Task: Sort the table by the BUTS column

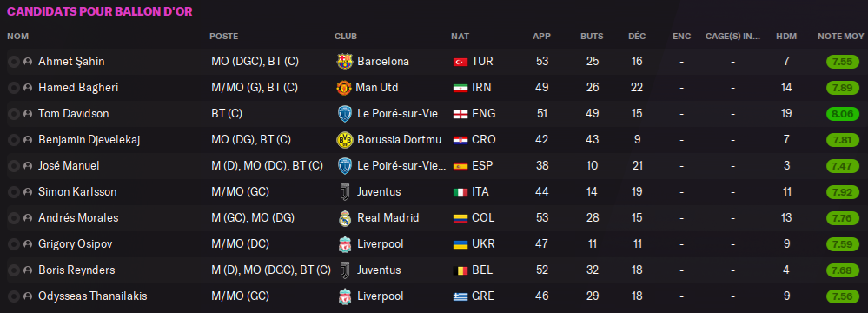Action: tap(592, 36)
